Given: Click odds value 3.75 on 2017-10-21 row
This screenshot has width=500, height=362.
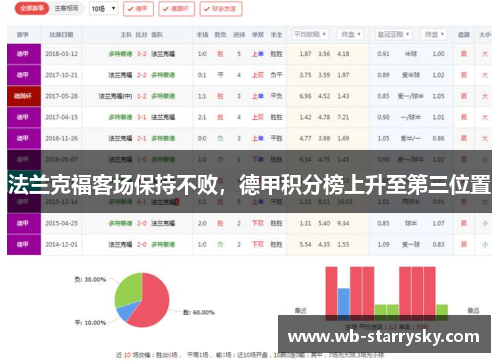Looking at the screenshot, I should [x=305, y=75].
